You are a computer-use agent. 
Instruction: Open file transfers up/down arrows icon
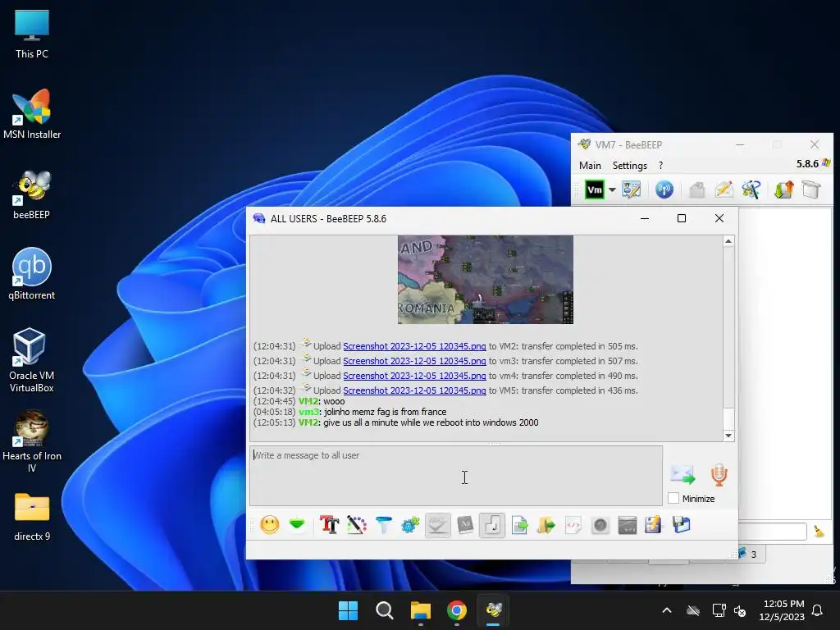[x=783, y=189]
